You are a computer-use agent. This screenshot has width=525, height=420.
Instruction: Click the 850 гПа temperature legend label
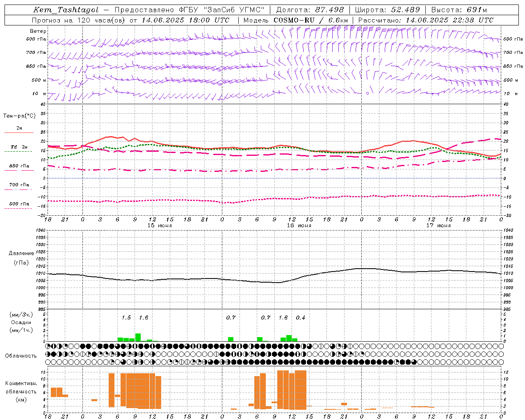[x=19, y=166]
